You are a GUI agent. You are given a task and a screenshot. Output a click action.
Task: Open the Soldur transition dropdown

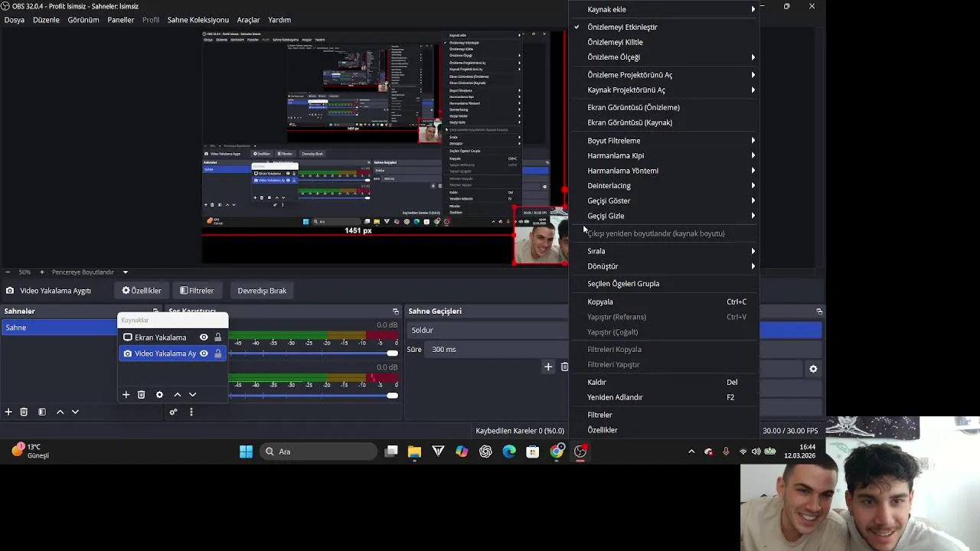[x=487, y=331]
